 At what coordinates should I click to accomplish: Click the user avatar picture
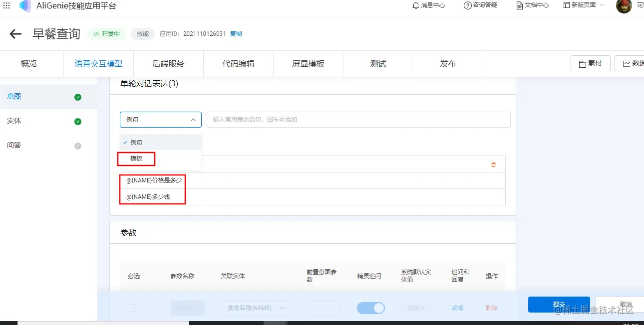click(624, 6)
